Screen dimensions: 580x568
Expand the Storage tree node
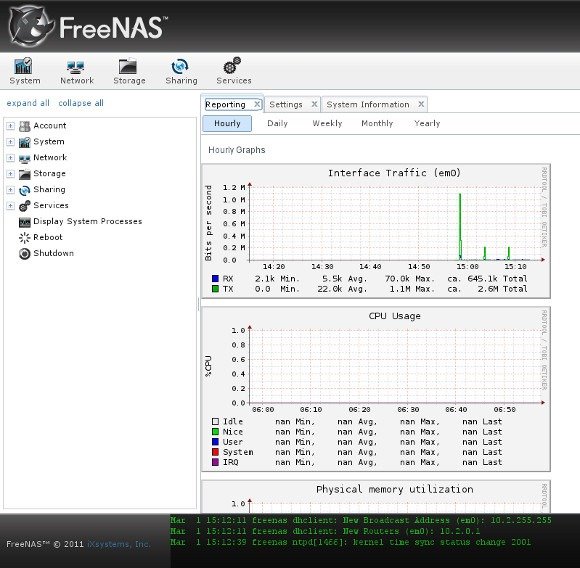click(x=10, y=173)
